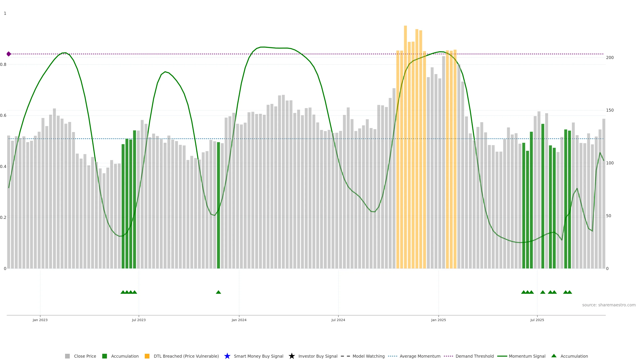Click the Jul 2025 axis label
644x362 pixels.
tap(537, 320)
